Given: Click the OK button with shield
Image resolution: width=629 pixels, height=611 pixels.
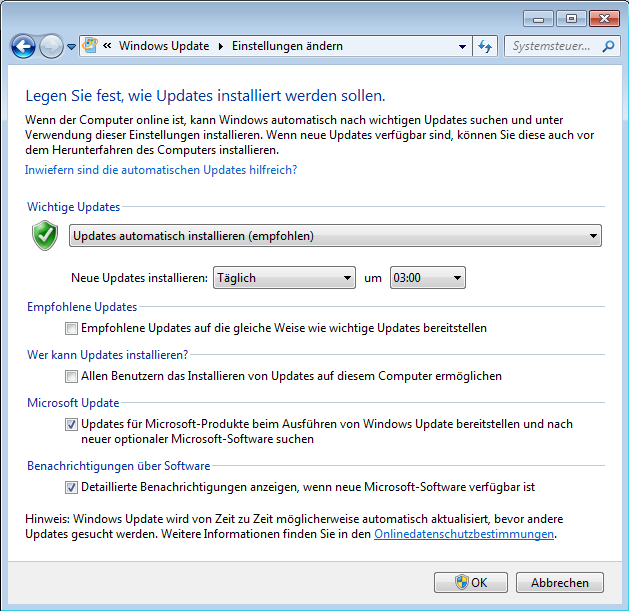Looking at the screenshot, I should coord(472,582).
